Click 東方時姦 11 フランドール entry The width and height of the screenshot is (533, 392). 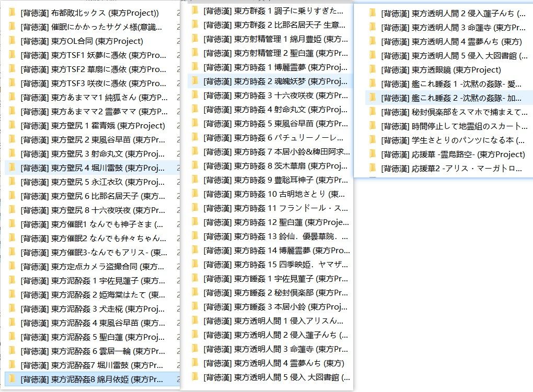tap(275, 208)
